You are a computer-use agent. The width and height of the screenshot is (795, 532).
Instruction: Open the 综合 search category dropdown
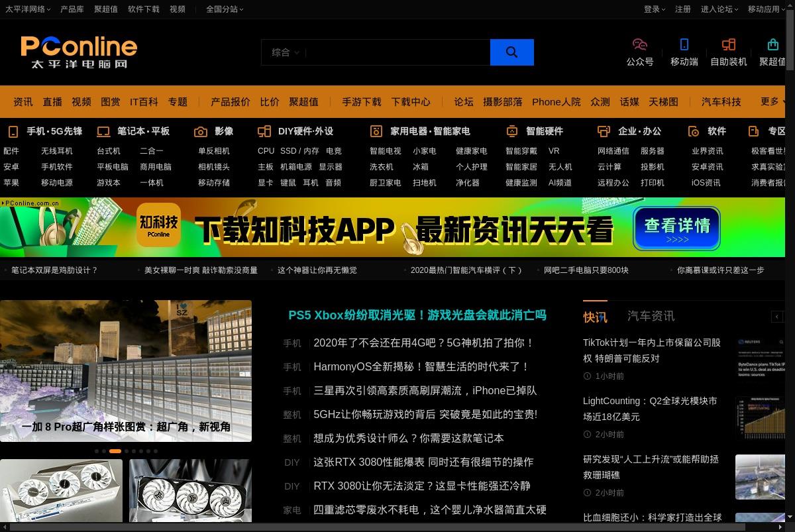tap(286, 52)
